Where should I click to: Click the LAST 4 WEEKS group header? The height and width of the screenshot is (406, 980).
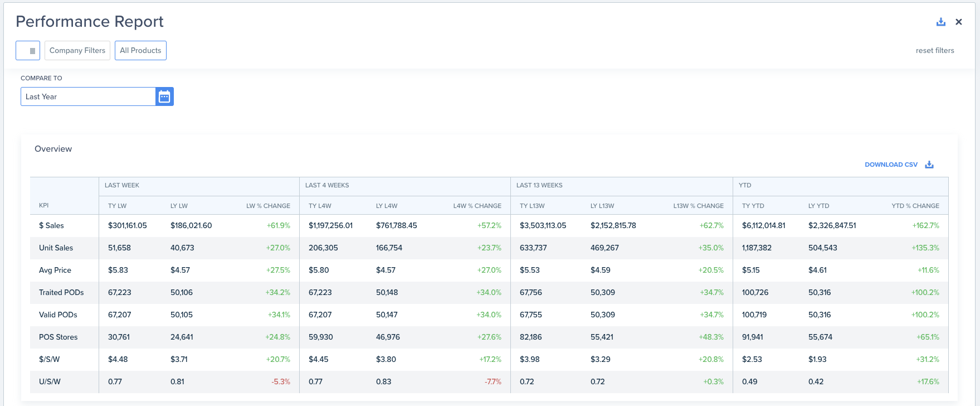coord(327,185)
